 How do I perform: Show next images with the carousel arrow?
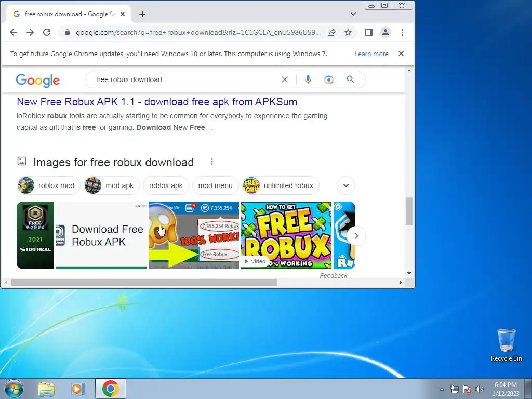[356, 236]
